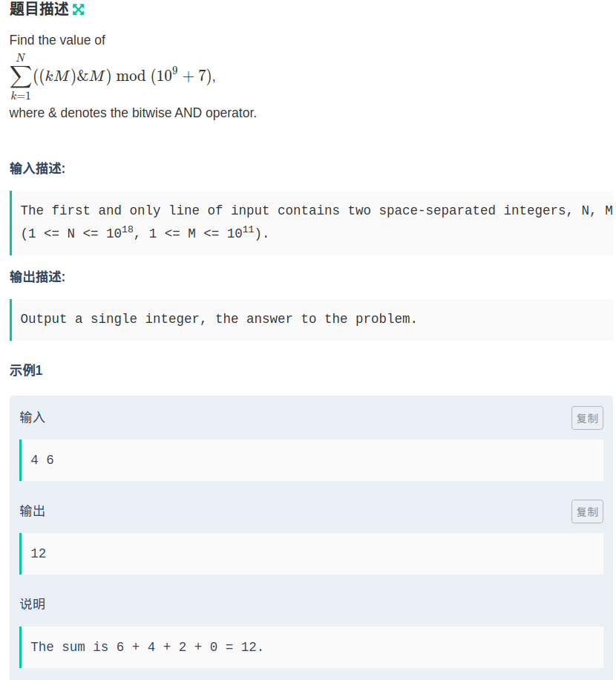Click the summation sigma symbol in formula
The image size is (616, 680).
click(x=20, y=76)
